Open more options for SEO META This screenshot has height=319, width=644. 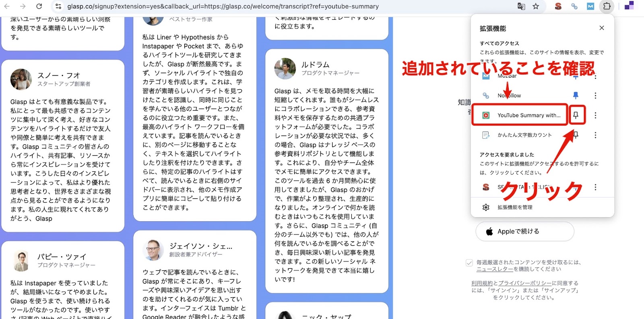(595, 187)
